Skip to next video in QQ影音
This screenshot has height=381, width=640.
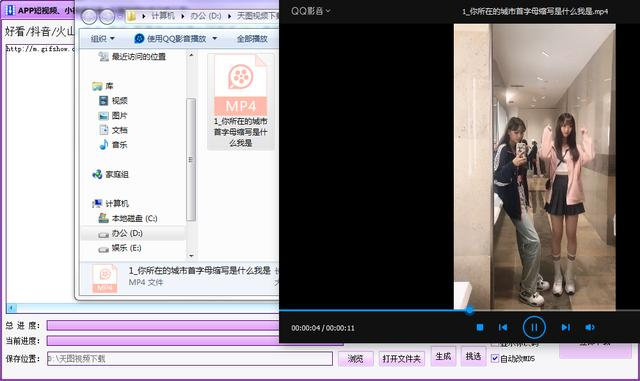(566, 327)
